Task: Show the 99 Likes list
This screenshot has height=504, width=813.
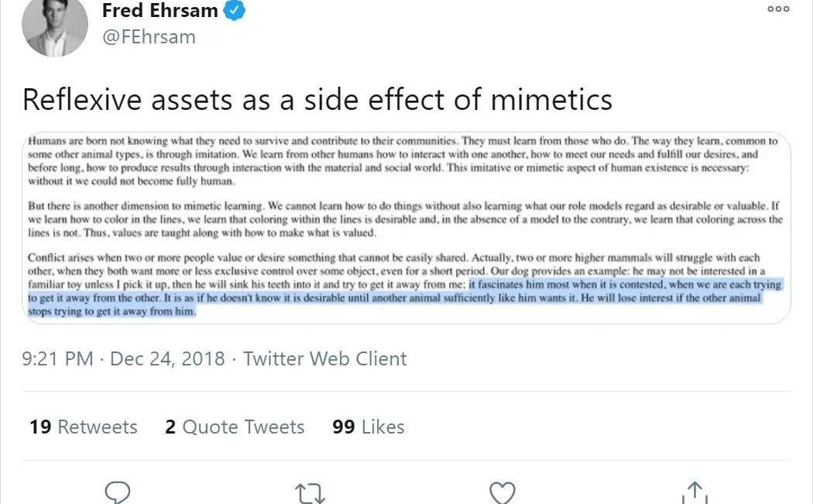Action: pos(368,427)
